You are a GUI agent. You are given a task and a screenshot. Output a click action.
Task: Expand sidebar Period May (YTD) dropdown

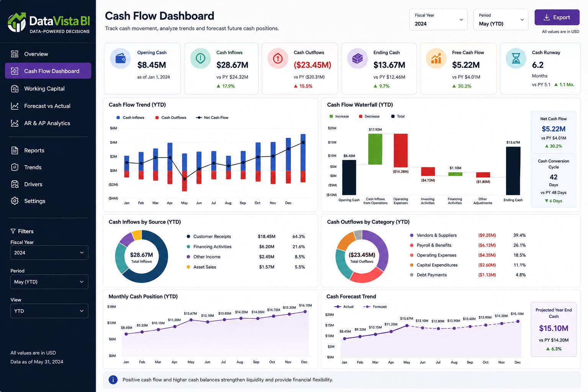click(x=49, y=282)
